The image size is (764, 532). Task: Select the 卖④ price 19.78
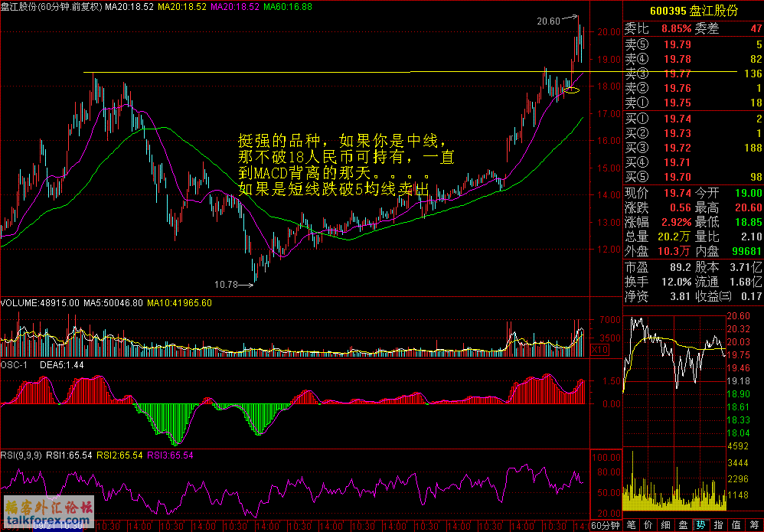(677, 60)
